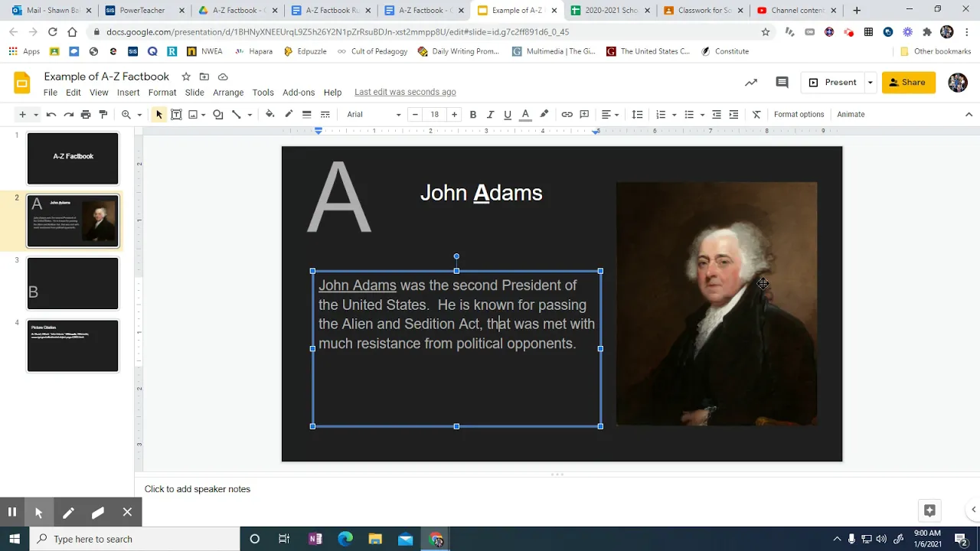
Task: Click the increase indent icon
Action: [x=733, y=115]
